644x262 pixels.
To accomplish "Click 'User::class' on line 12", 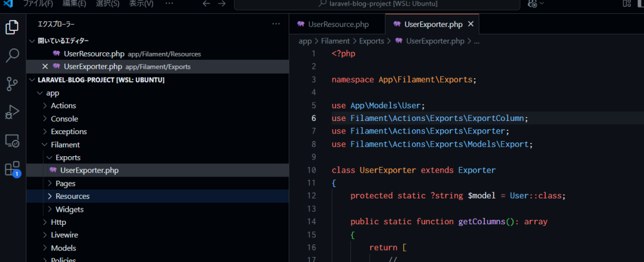I will click(536, 196).
